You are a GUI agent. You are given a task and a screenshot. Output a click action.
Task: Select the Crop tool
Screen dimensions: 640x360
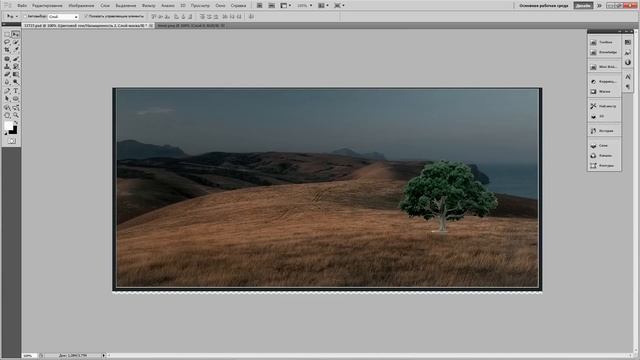[7, 50]
